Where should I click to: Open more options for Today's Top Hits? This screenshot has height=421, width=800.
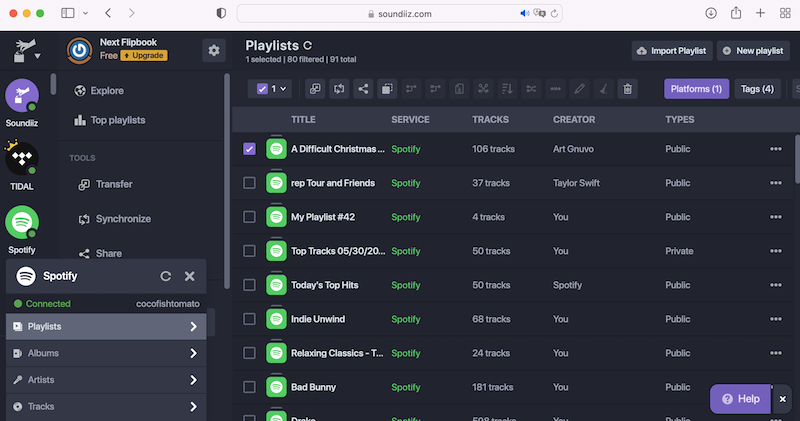(775, 285)
